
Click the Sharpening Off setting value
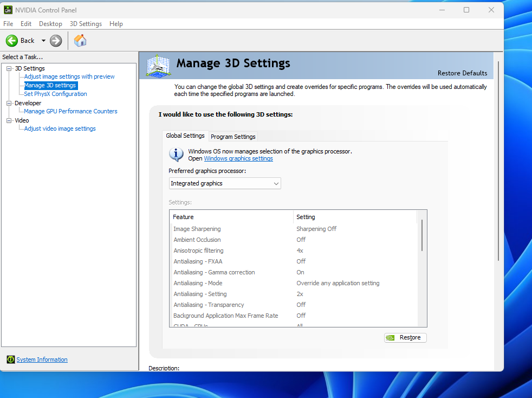[316, 229]
